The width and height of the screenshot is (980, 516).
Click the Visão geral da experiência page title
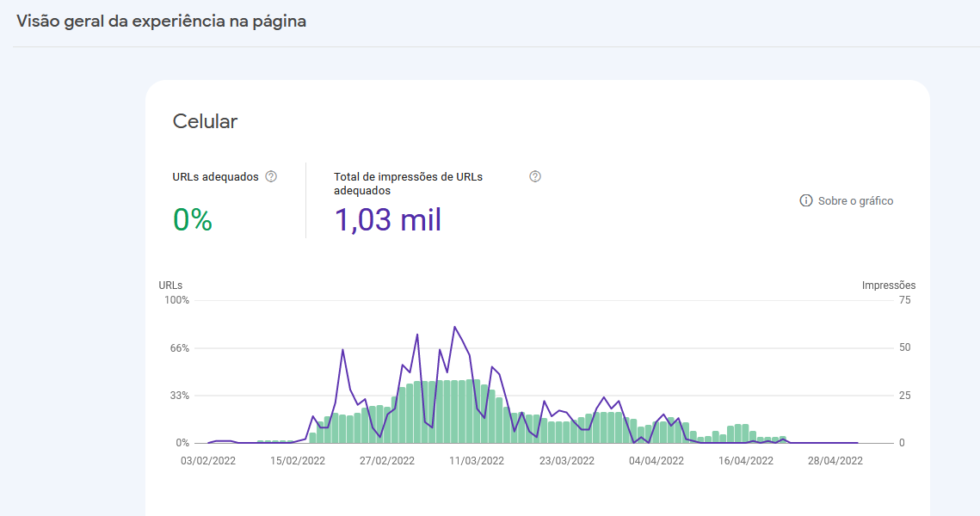tap(161, 21)
